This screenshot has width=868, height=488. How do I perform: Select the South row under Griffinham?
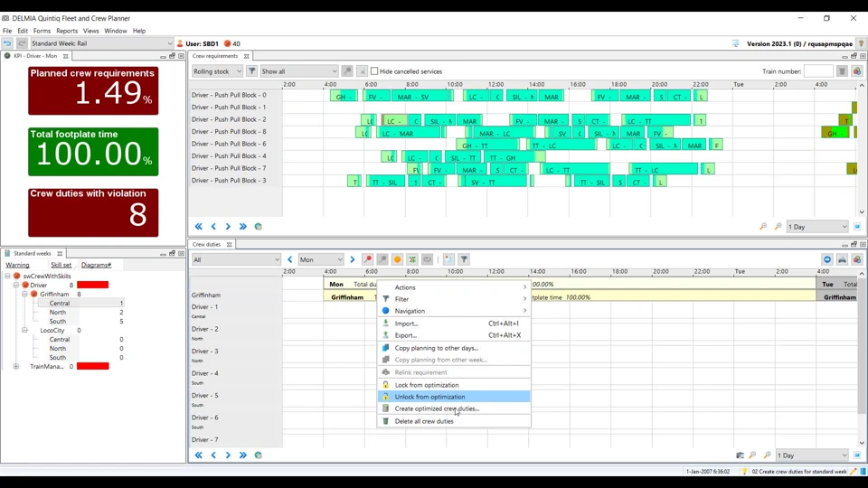click(x=58, y=321)
